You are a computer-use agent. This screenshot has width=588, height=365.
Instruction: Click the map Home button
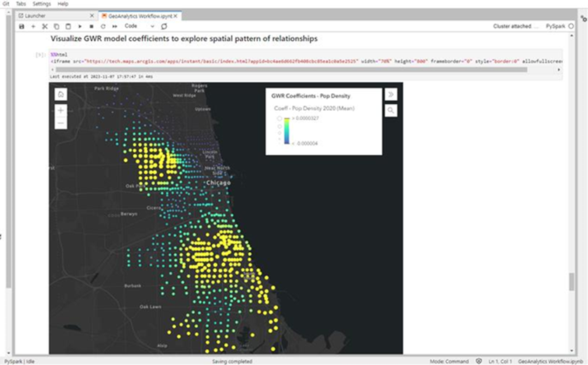point(61,94)
